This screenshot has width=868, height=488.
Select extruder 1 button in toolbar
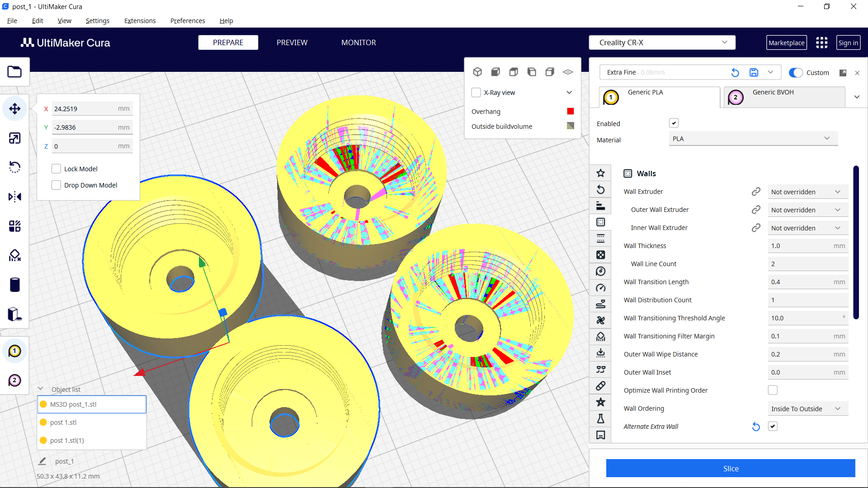click(14, 351)
